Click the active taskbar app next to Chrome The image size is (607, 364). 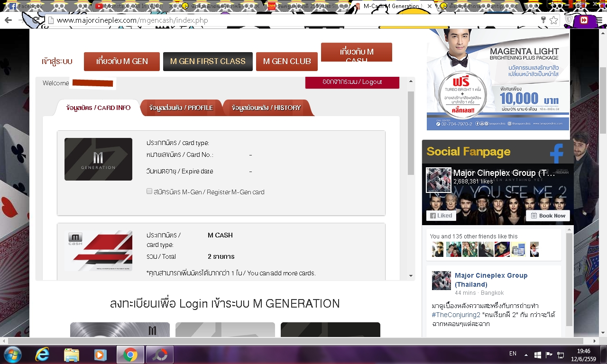(159, 355)
